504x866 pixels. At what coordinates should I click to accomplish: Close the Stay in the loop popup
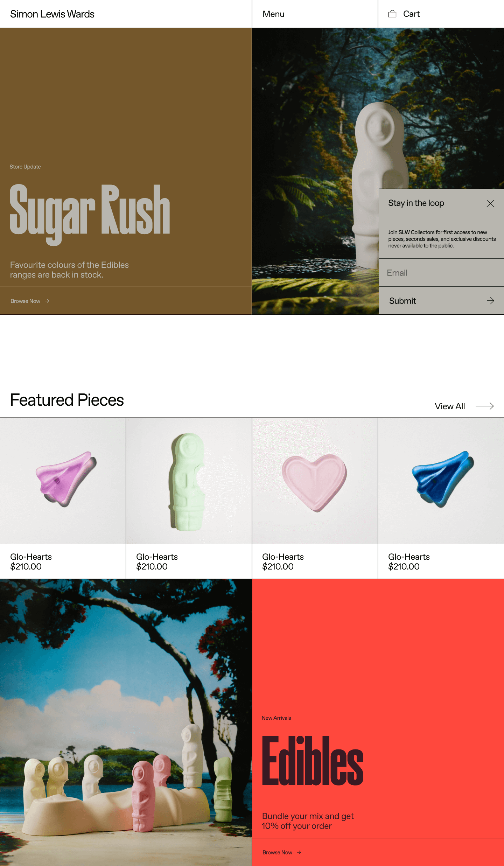490,203
